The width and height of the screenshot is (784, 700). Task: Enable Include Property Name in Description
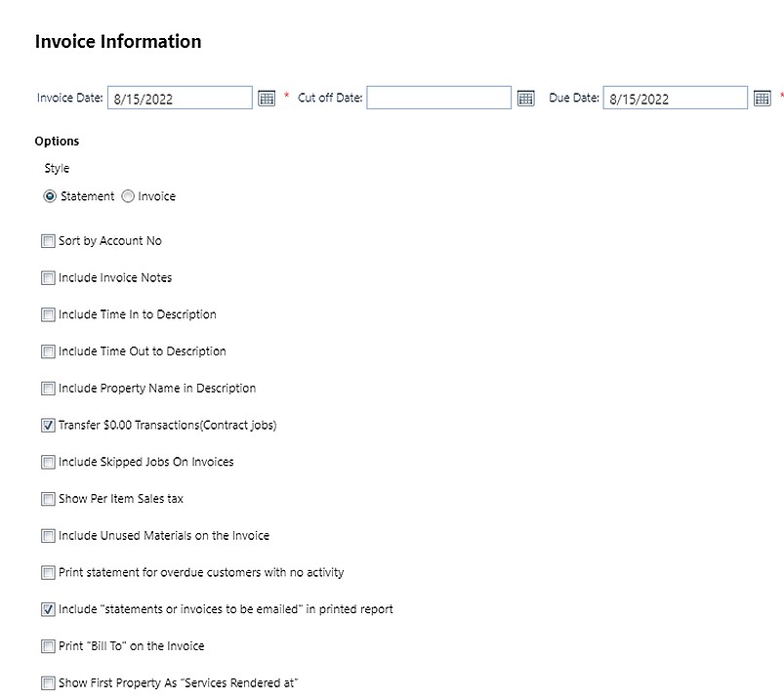[48, 389]
